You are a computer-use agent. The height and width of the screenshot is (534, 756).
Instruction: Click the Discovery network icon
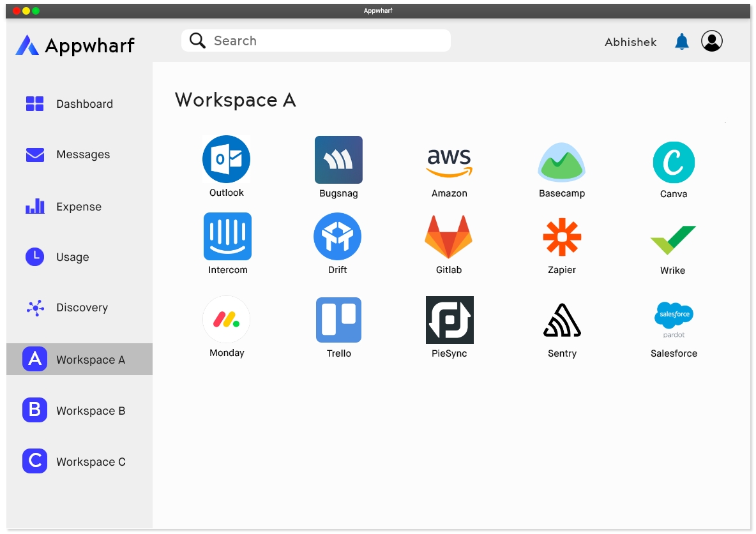point(35,308)
